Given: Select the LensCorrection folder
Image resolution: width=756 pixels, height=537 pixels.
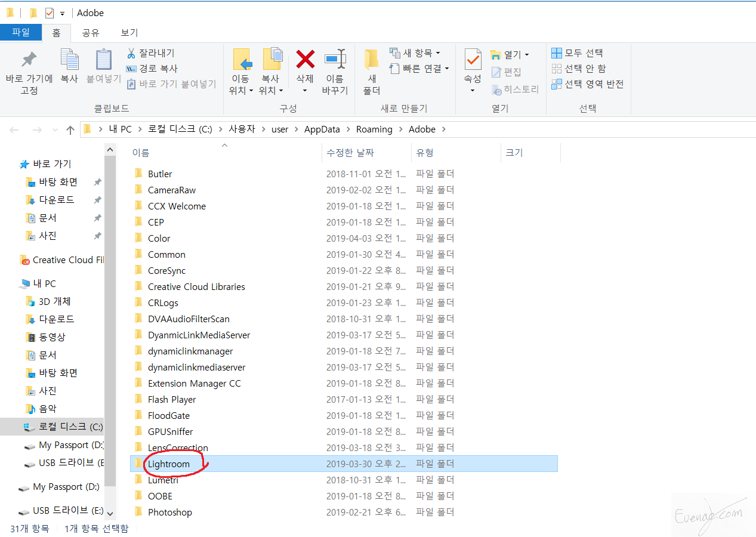Looking at the screenshot, I should click(x=178, y=447).
